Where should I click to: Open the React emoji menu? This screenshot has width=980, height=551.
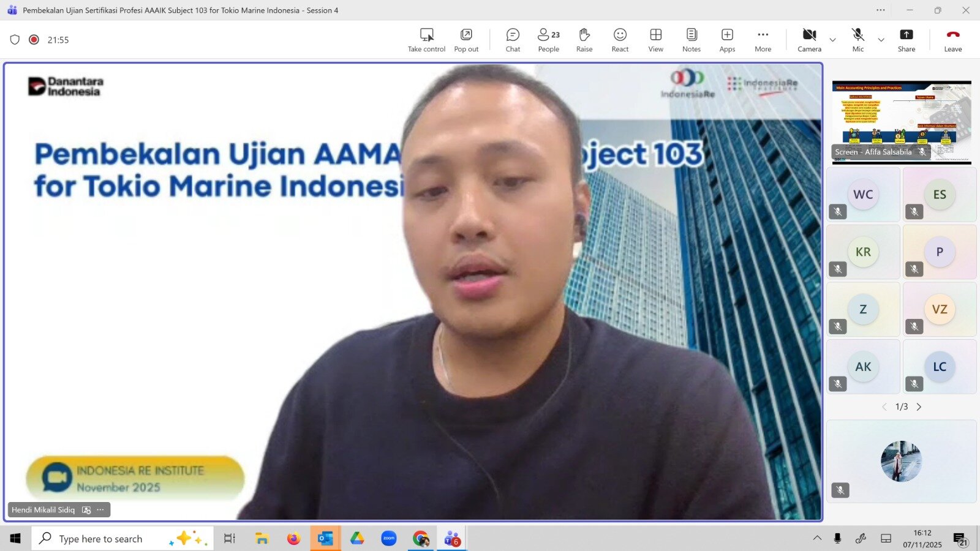(x=620, y=40)
